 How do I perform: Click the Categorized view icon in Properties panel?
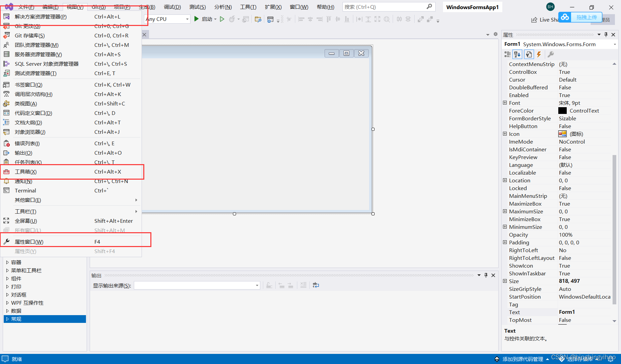click(507, 54)
